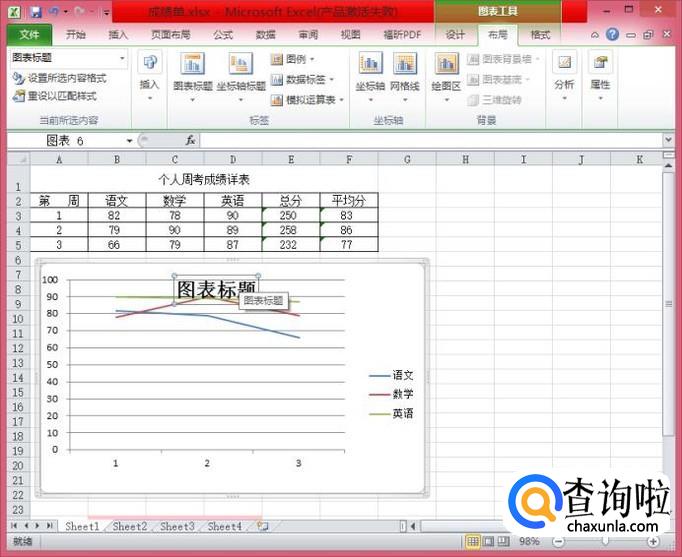Open the 文件 tab
The image size is (682, 557).
29,34
